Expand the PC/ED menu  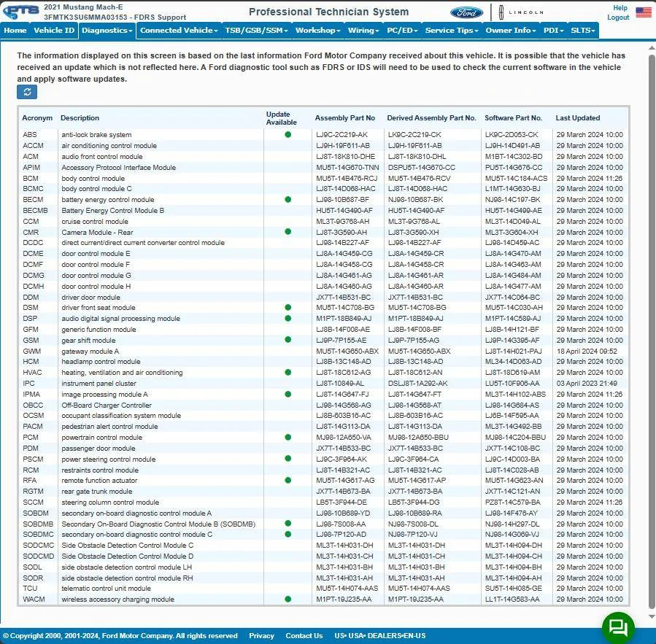point(402,30)
